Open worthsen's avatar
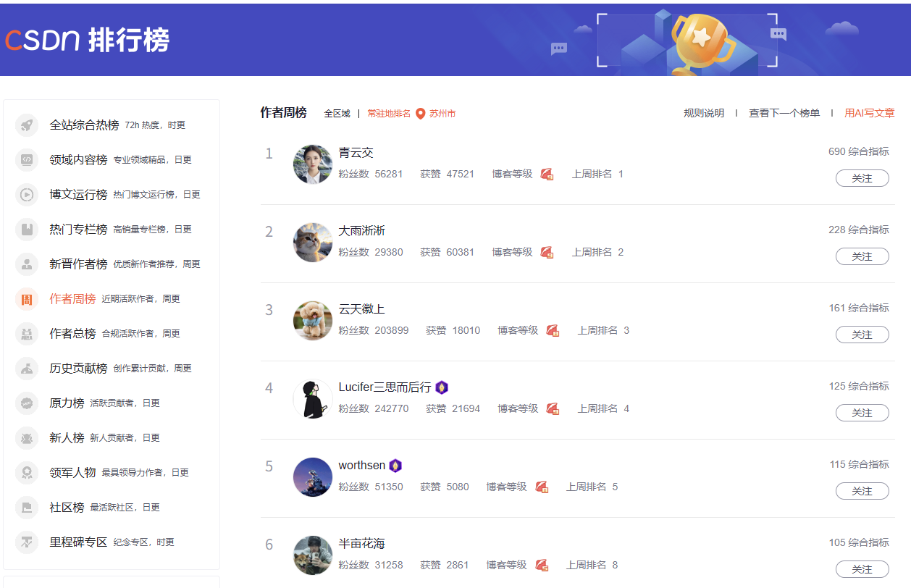The width and height of the screenshot is (911, 588). click(x=313, y=476)
